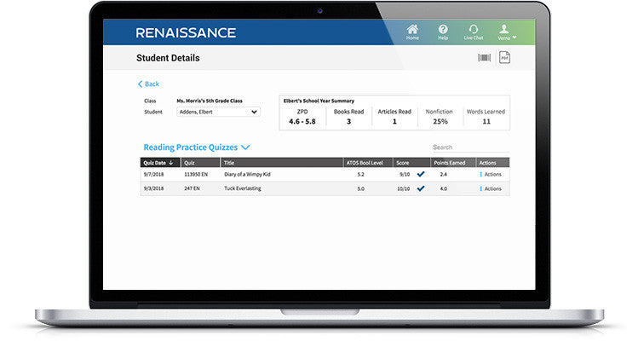644x341 pixels.
Task: Click the Title column header
Action: 229,162
